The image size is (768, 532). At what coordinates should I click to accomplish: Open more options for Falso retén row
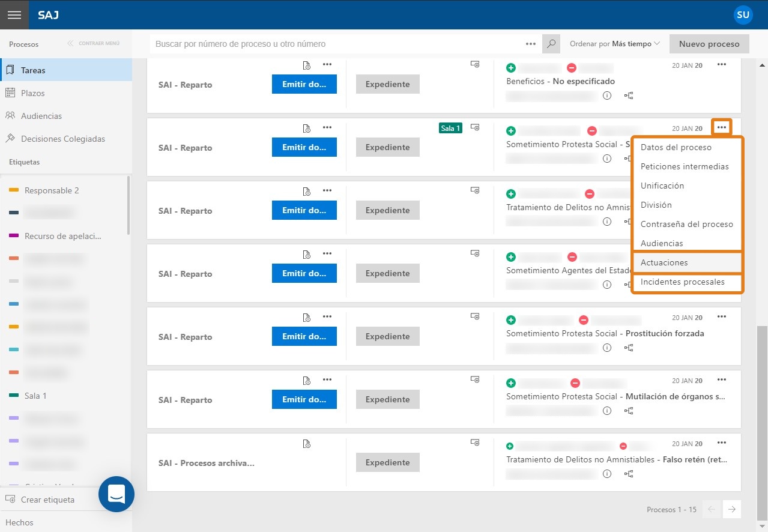click(722, 443)
